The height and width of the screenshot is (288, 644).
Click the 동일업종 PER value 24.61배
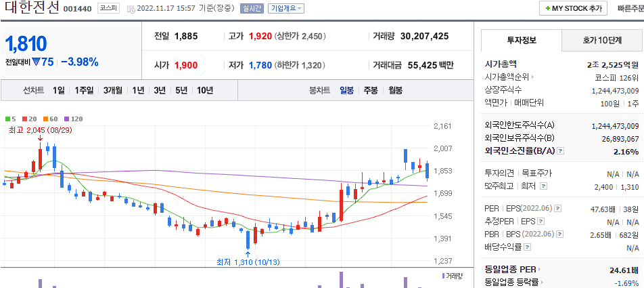point(624,270)
